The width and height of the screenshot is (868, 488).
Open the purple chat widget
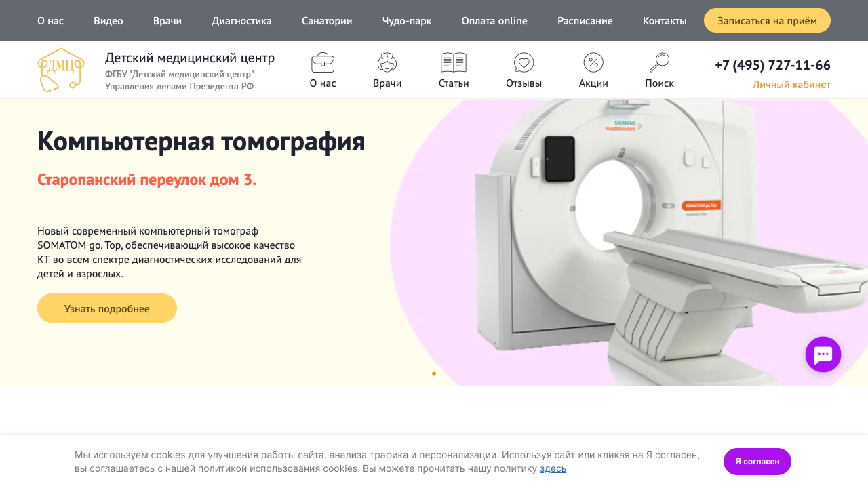point(823,354)
